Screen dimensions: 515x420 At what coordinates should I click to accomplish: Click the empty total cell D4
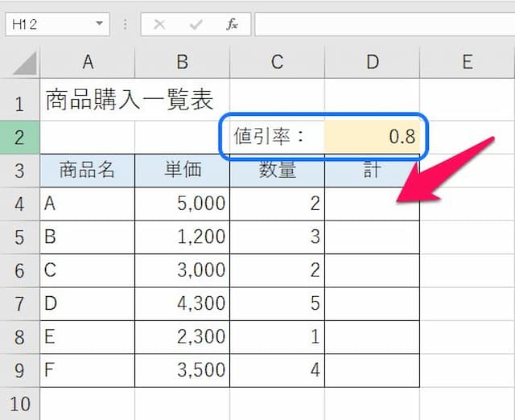(x=372, y=204)
